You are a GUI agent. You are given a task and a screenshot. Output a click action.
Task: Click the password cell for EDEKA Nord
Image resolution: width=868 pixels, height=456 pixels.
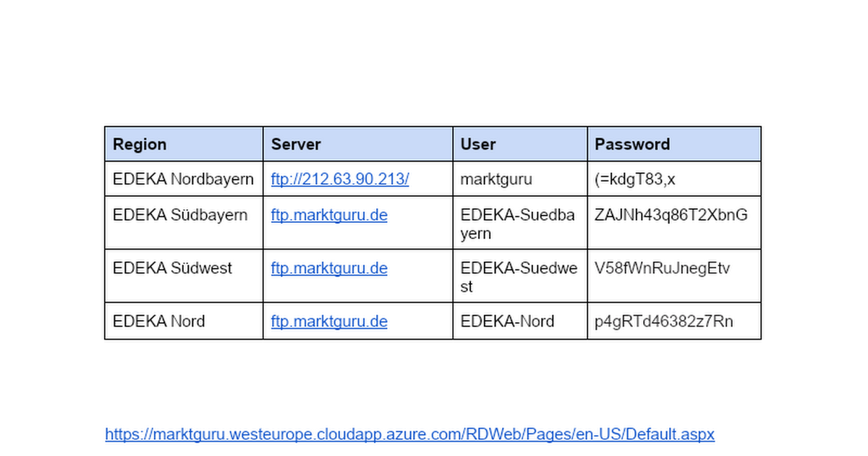[x=673, y=321]
